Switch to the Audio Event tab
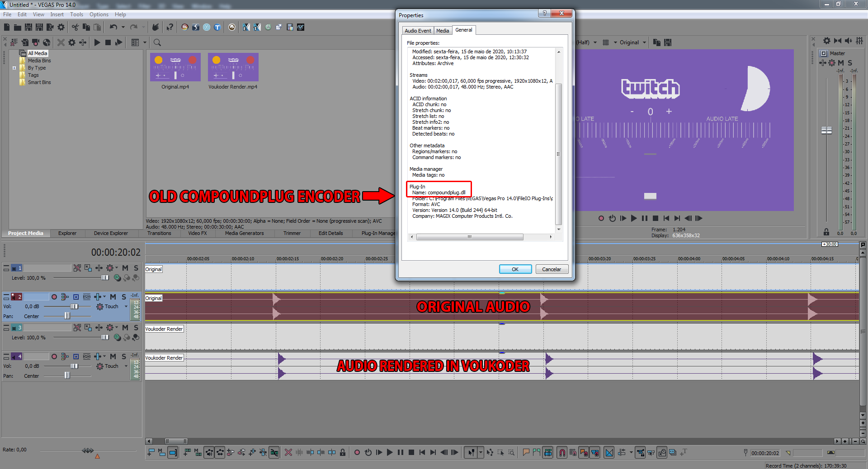Image resolution: width=868 pixels, height=469 pixels. [x=418, y=31]
